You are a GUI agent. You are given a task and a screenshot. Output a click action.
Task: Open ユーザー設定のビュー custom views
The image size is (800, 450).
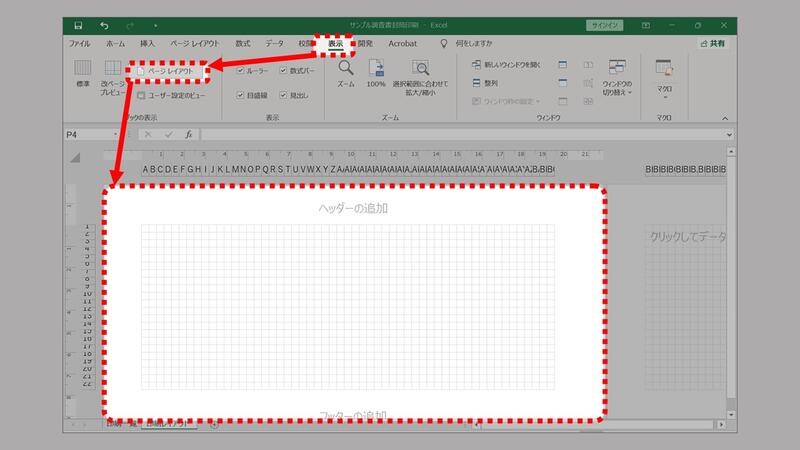tap(171, 95)
